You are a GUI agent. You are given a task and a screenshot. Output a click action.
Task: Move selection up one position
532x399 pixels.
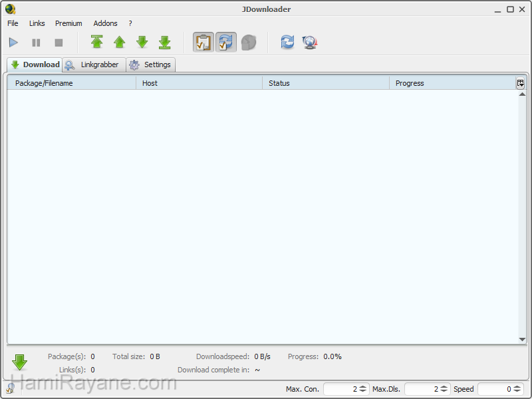click(120, 42)
